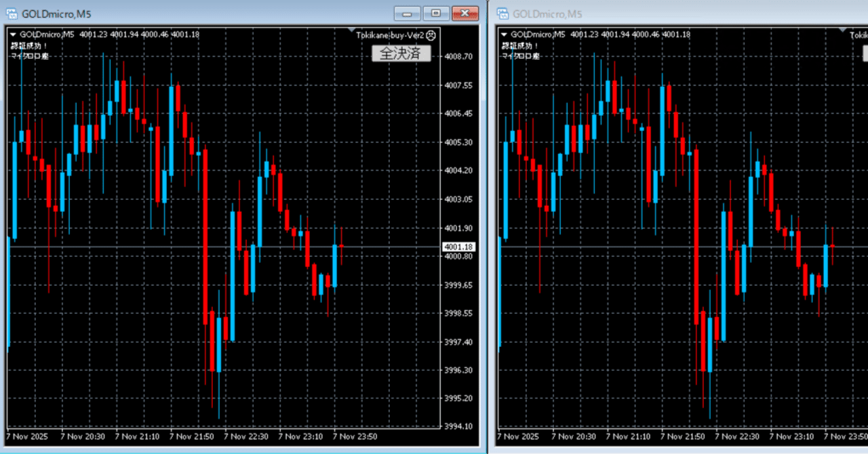This screenshot has width=868, height=454.
Task: Click the 3995.20 price axis label
Action: point(459,398)
